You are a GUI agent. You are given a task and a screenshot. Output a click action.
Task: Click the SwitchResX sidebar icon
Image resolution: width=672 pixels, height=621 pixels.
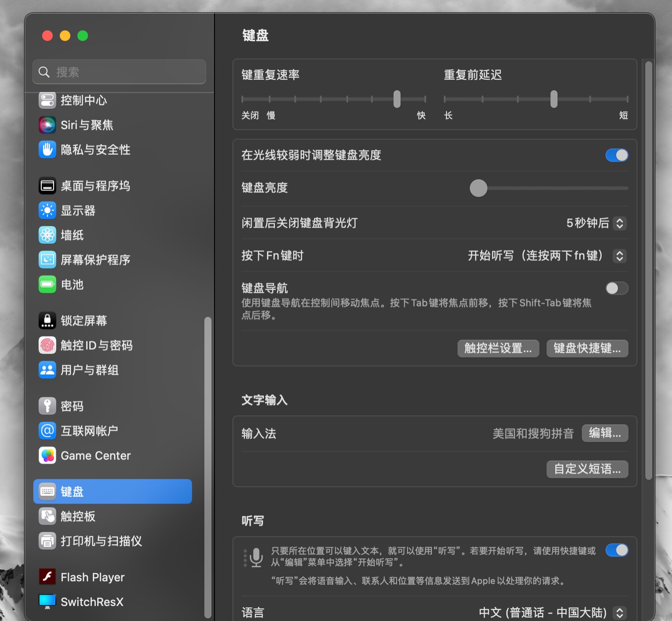(47, 601)
